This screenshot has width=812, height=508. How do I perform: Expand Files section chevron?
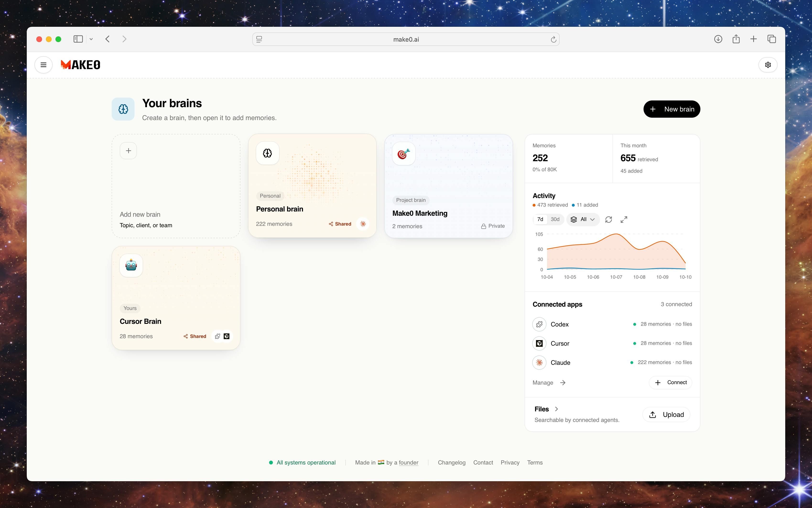click(x=557, y=409)
